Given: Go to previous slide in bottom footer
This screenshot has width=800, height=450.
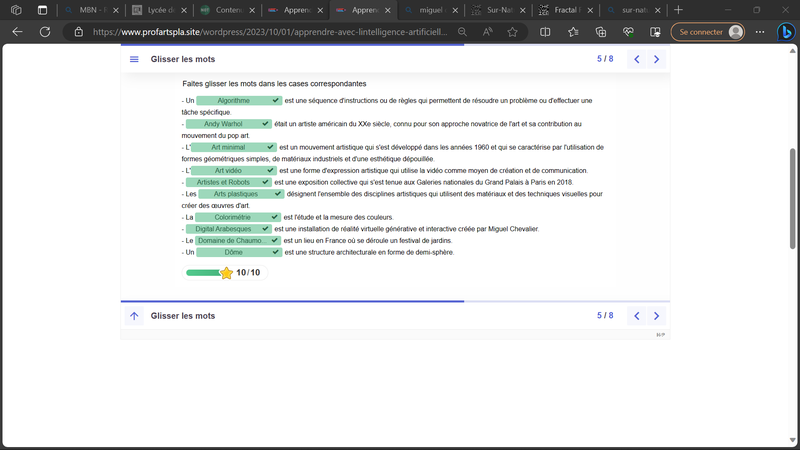Looking at the screenshot, I should pos(637,316).
